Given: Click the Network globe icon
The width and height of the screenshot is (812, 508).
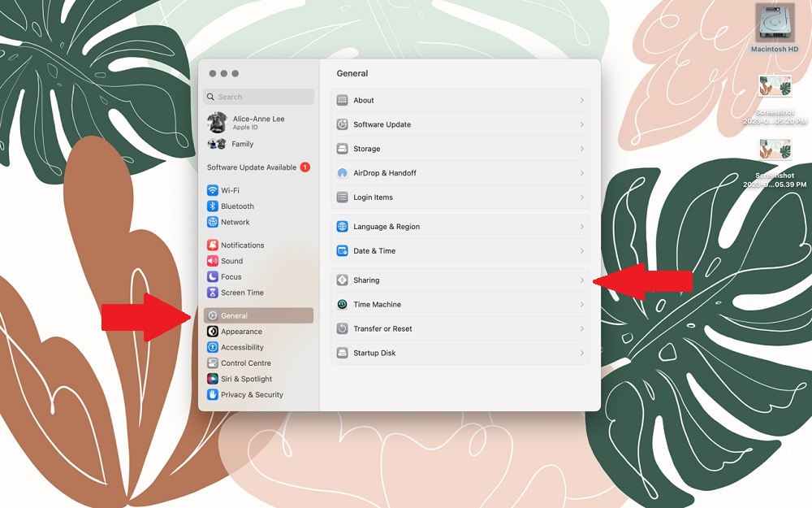Looking at the screenshot, I should (x=212, y=222).
